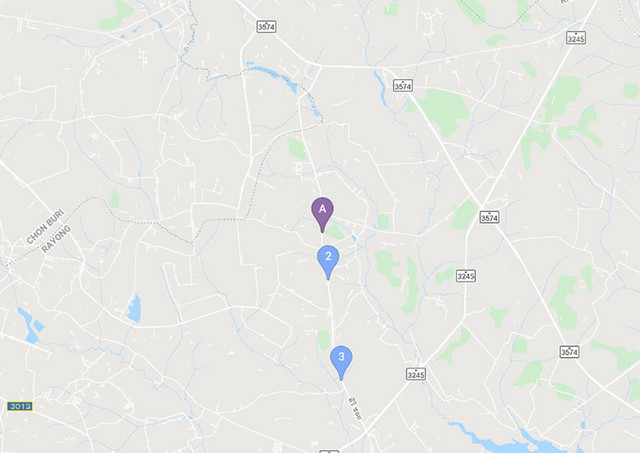Click the blue 3013 highway shield
This screenshot has height=453, width=640.
[x=20, y=406]
